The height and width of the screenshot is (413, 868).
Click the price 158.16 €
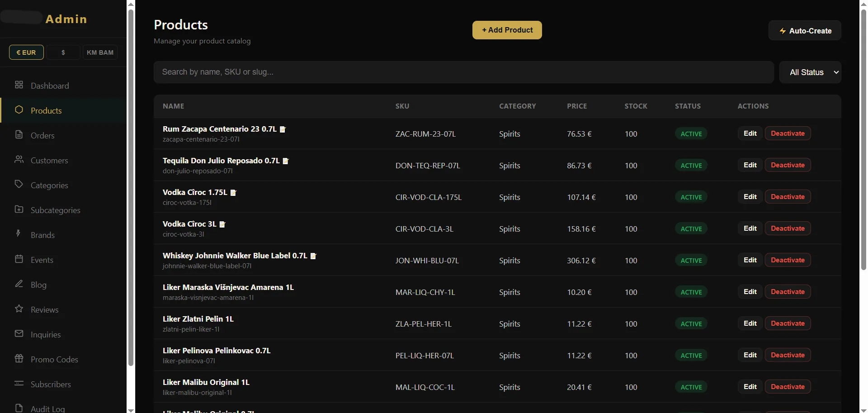[581, 229]
